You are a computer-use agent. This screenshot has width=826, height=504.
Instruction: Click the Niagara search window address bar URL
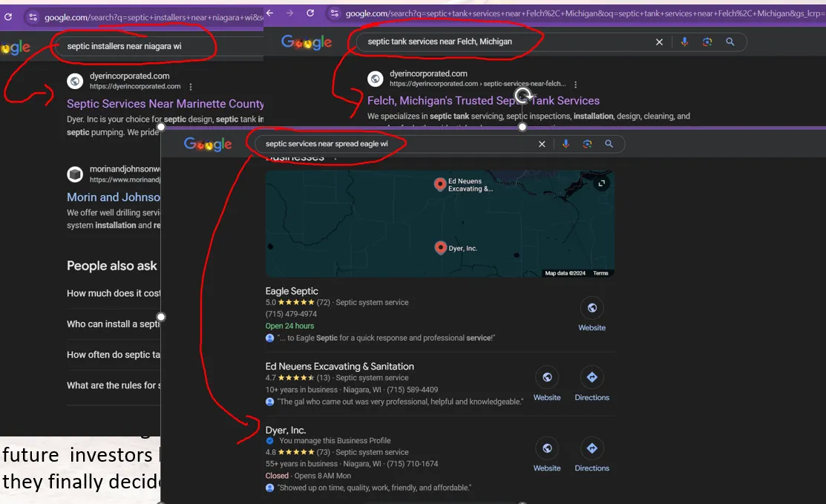click(154, 17)
